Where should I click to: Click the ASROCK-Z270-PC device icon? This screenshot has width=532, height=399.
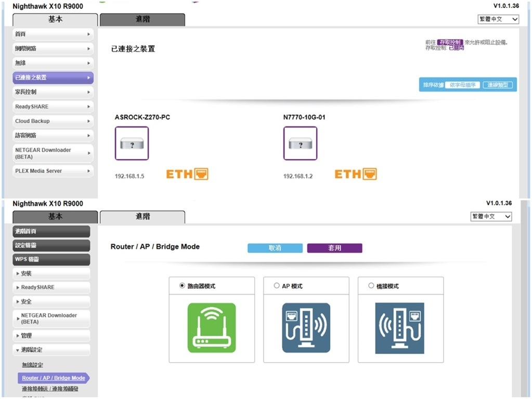point(132,143)
